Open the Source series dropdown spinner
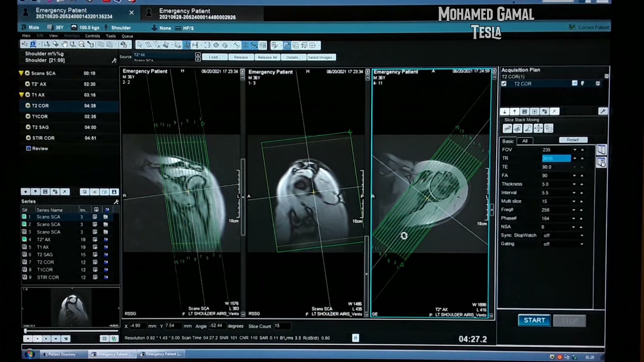The image size is (644, 362). click(x=198, y=57)
